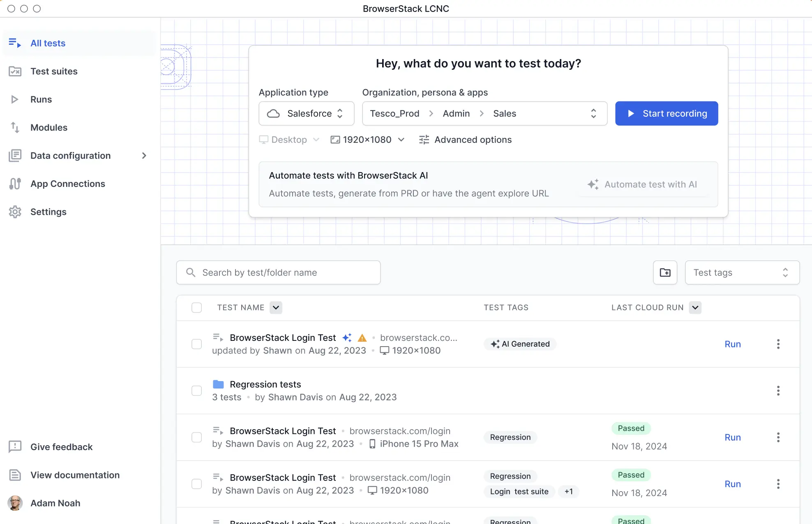Image resolution: width=812 pixels, height=524 pixels.
Task: Click the Settings gear icon
Action: click(15, 212)
